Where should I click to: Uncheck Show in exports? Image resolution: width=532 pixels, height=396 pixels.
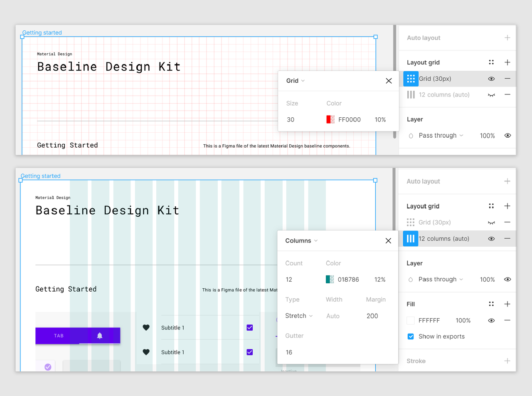(x=411, y=337)
